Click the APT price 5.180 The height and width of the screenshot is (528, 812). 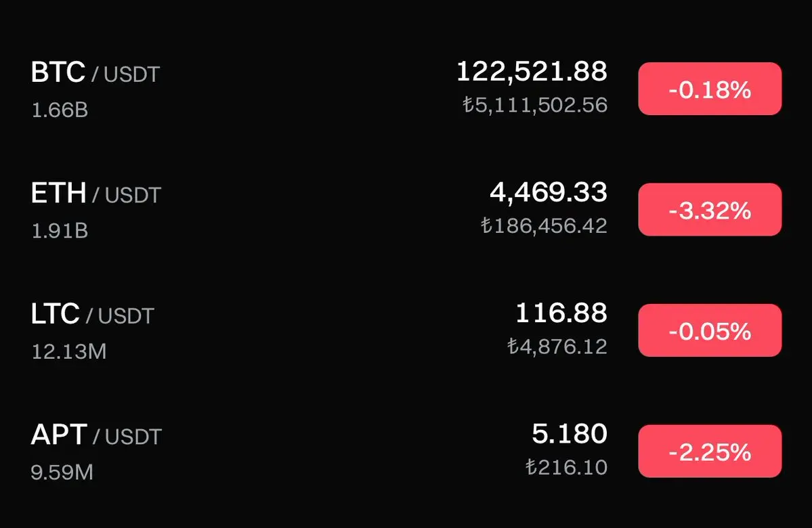point(570,434)
